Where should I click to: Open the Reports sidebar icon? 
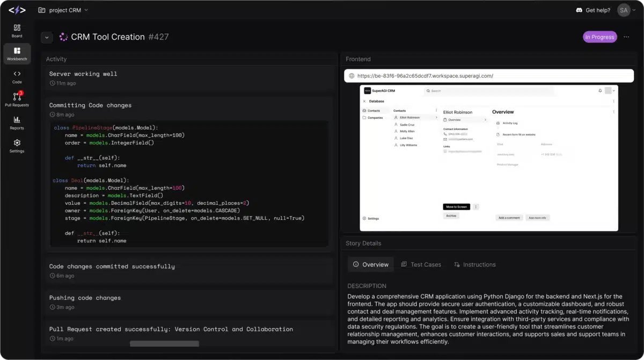coord(17,123)
